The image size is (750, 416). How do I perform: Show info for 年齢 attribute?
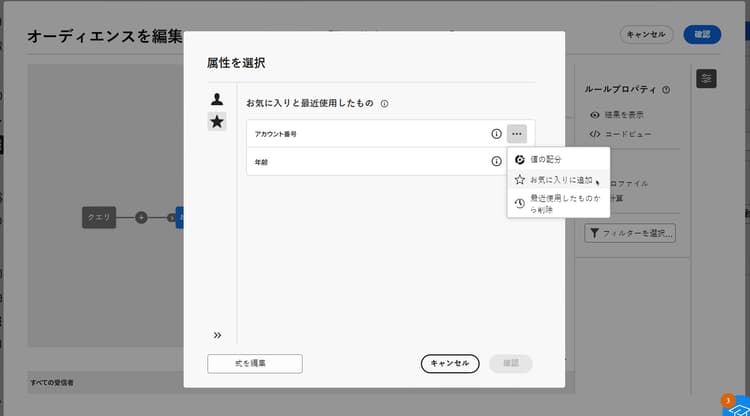(496, 162)
